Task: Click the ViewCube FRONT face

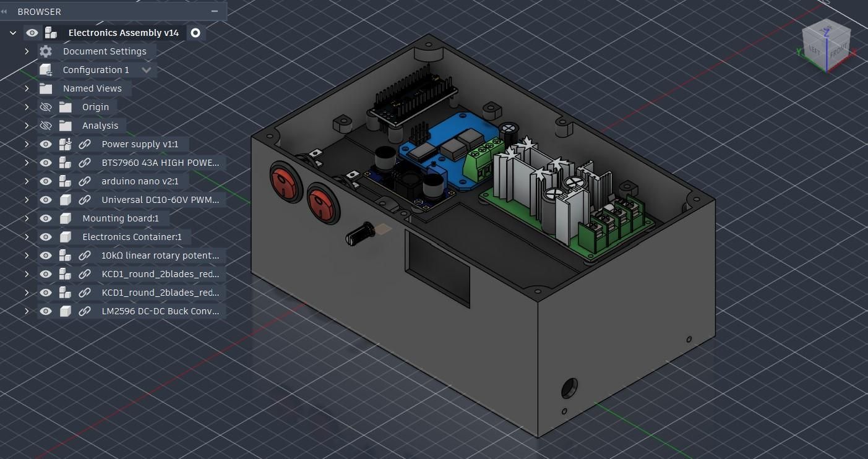Action: (838, 52)
